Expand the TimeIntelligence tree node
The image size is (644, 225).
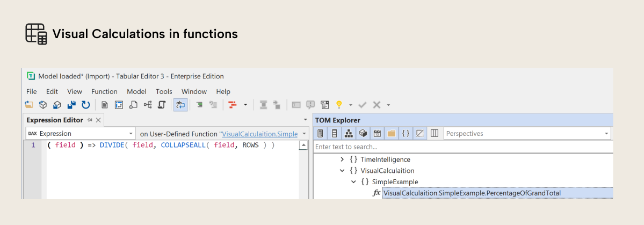[x=342, y=159]
